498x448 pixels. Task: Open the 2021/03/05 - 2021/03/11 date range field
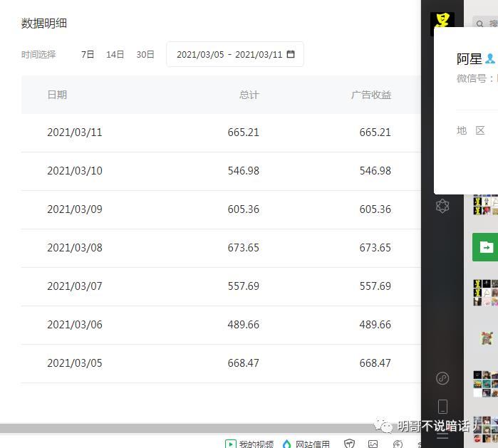click(x=229, y=54)
